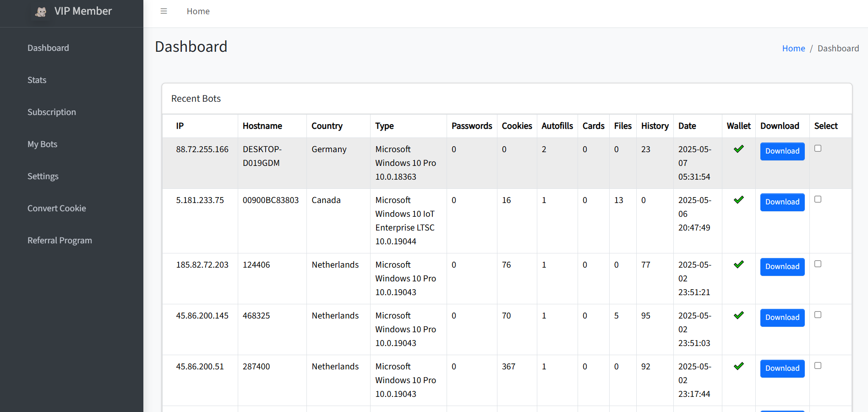Viewport: 868px width, 412px height.
Task: Click the IP column header
Action: tap(180, 126)
